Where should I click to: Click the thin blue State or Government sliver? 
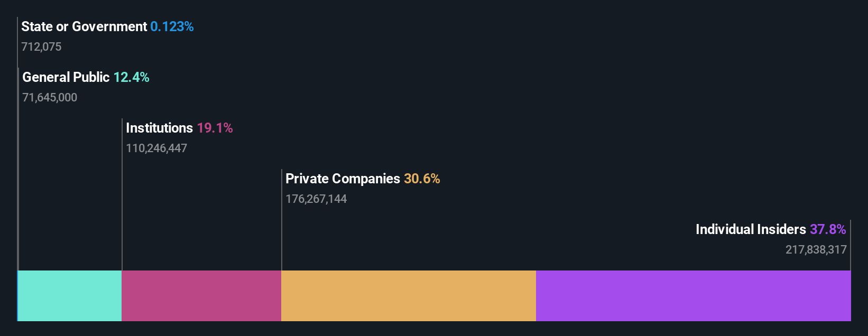[x=17, y=296]
